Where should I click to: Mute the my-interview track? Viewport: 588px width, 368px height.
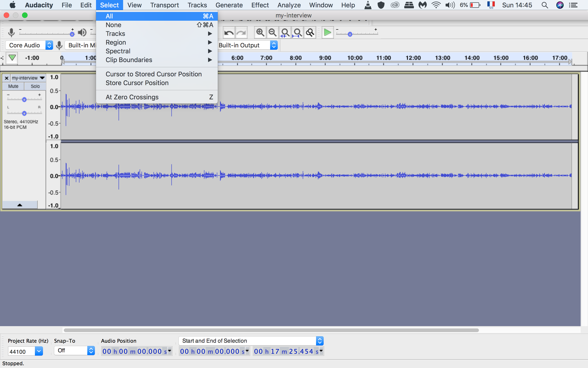(x=13, y=86)
